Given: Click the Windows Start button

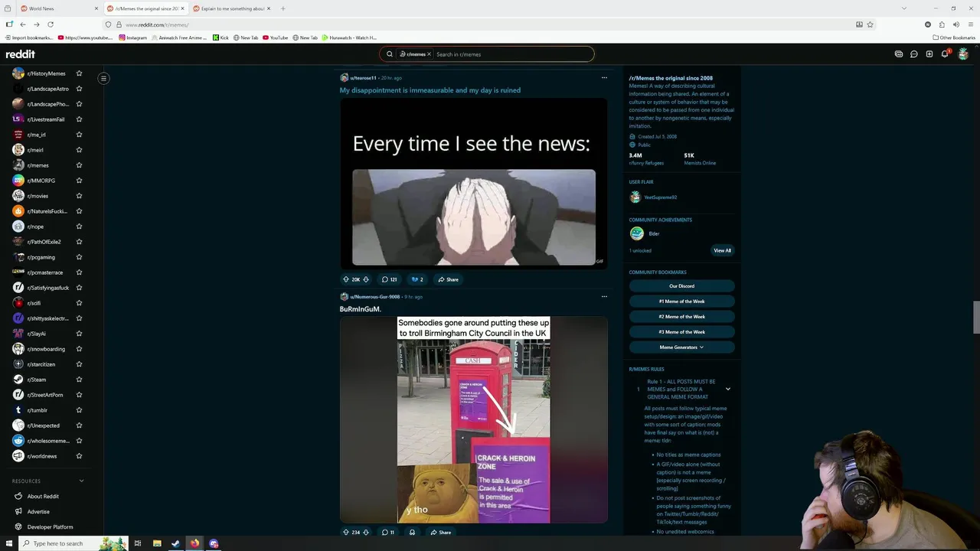Looking at the screenshot, I should coord(9,543).
